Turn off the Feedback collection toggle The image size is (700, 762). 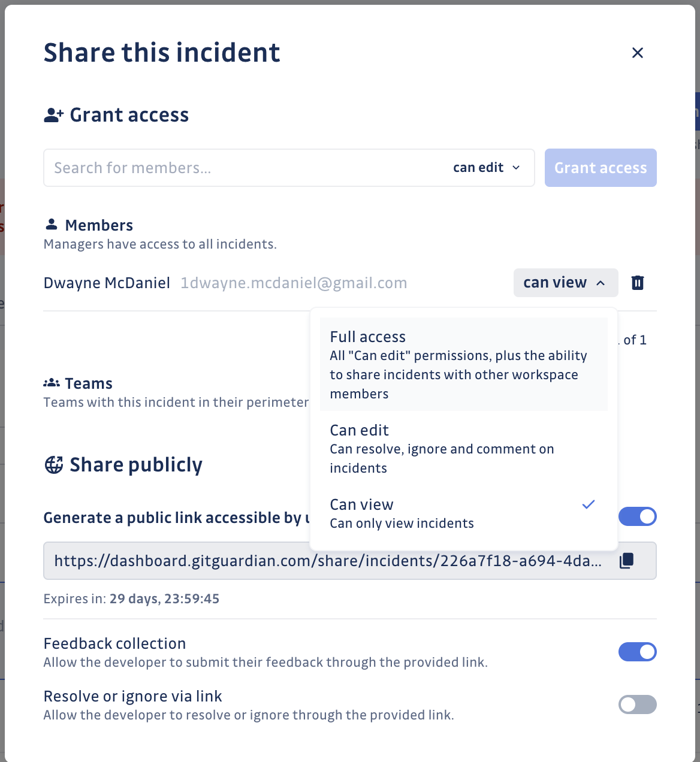638,652
